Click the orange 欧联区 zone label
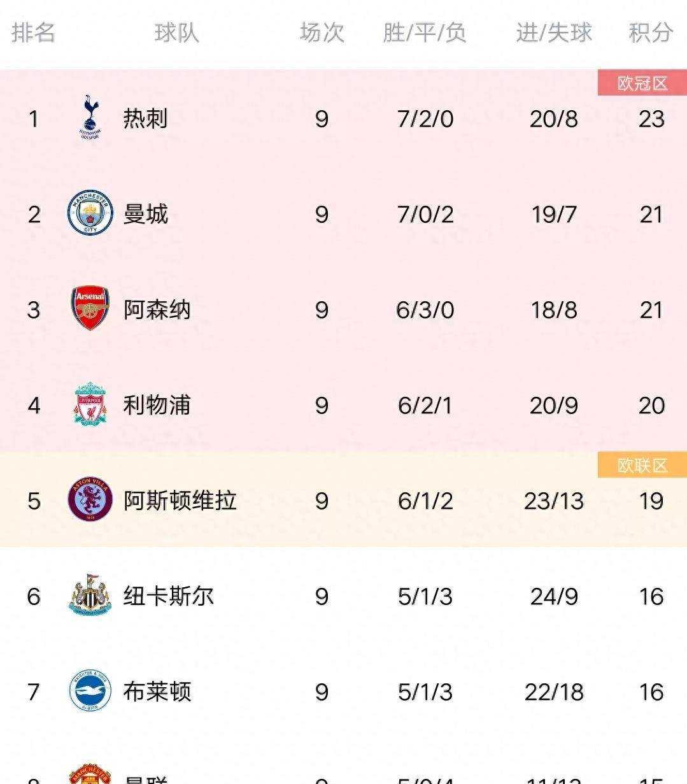The image size is (687, 784). point(642,466)
